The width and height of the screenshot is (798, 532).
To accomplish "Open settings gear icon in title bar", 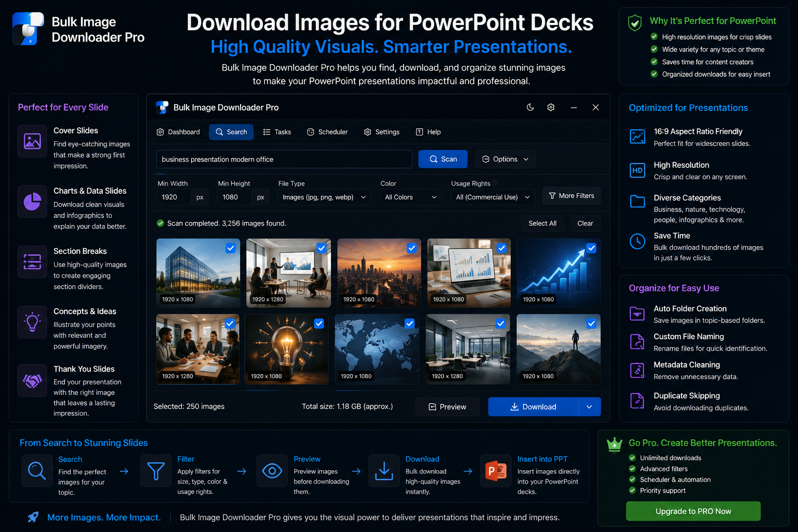I will pos(551,107).
